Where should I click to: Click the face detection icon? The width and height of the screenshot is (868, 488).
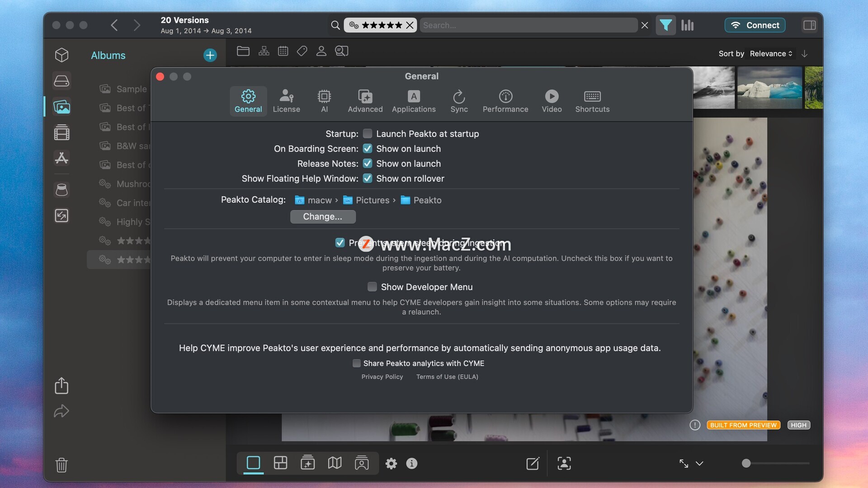tap(564, 463)
